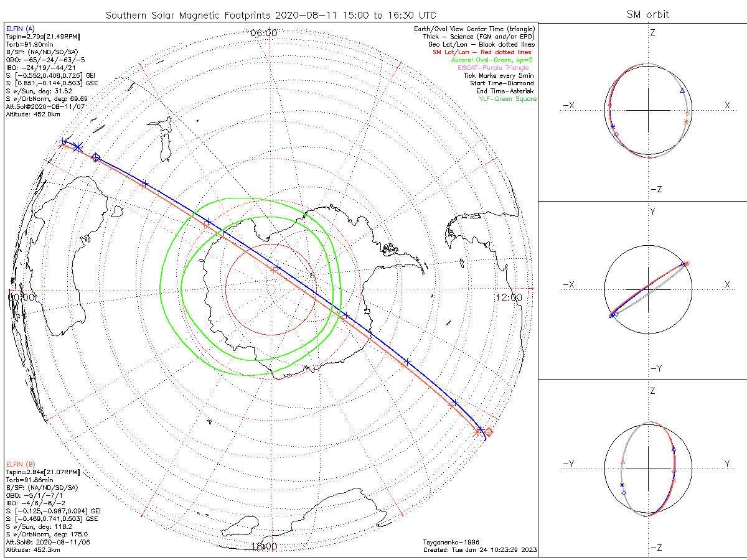Click legend line "End Time-Asterisk"

click(x=505, y=91)
